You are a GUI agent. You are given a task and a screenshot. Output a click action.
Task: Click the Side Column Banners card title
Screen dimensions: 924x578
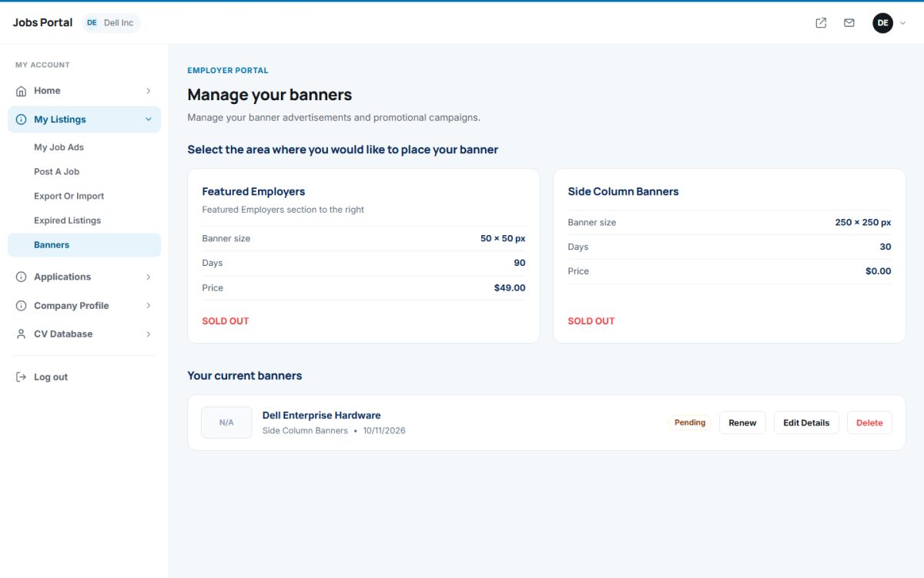(x=623, y=191)
